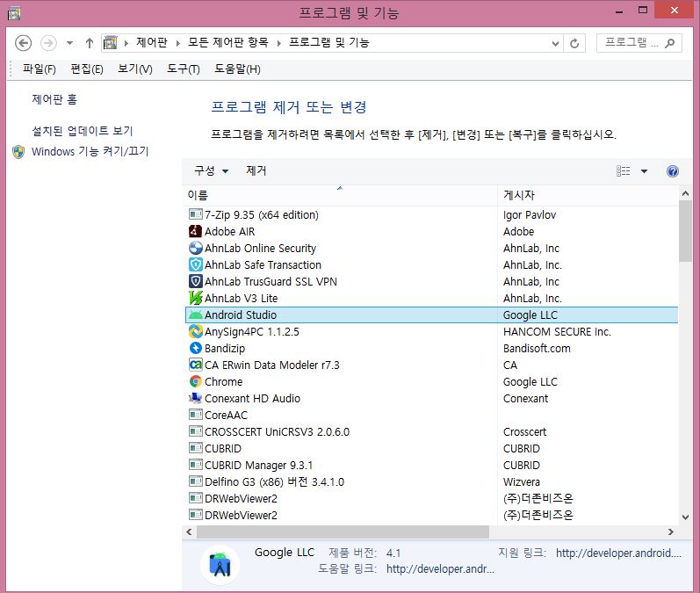
Task: Click the Android Studio list icon
Action: pyautogui.click(x=196, y=315)
